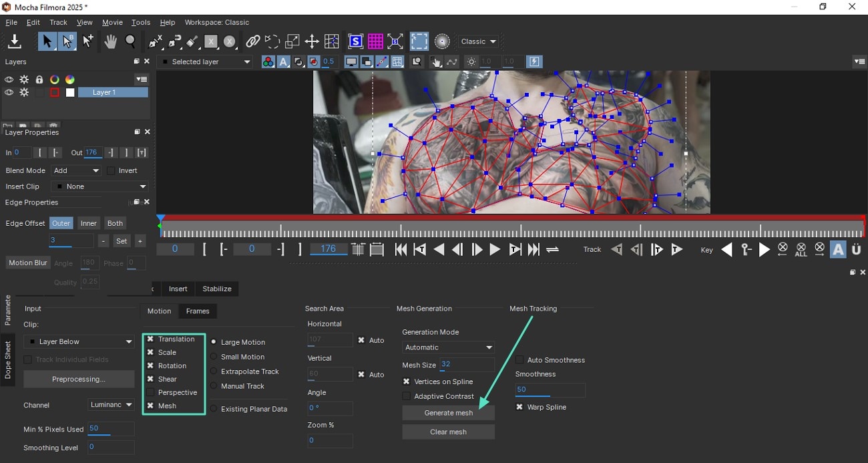Activate the Pan hand tool

coord(111,41)
